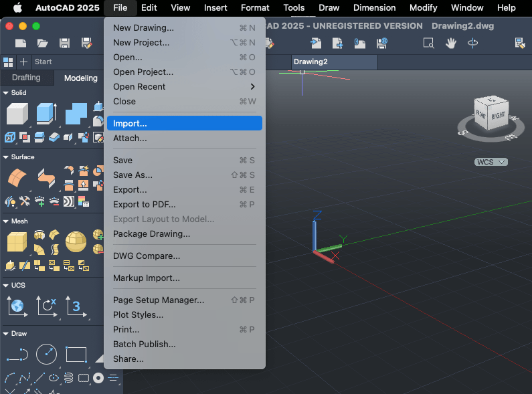Collapse the Solid panel section
532x394 pixels.
click(6, 93)
